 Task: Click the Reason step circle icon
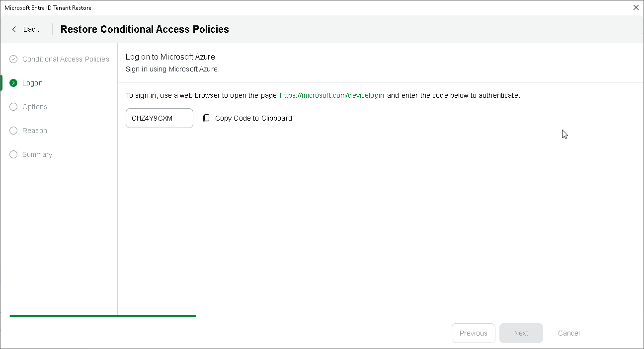tap(13, 131)
